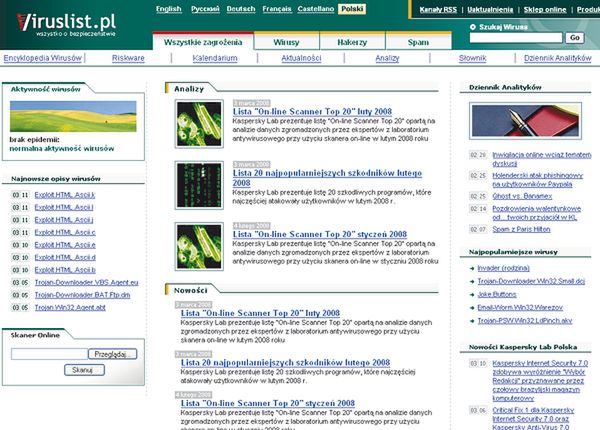
Task: Open Nowości item Lista On-line Scanner luty 2008
Action: 260,313
